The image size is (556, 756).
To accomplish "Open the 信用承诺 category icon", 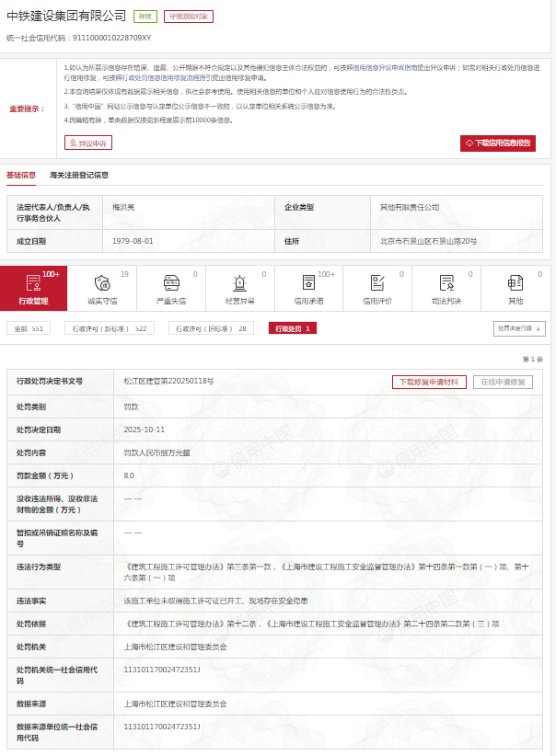I will click(308, 282).
